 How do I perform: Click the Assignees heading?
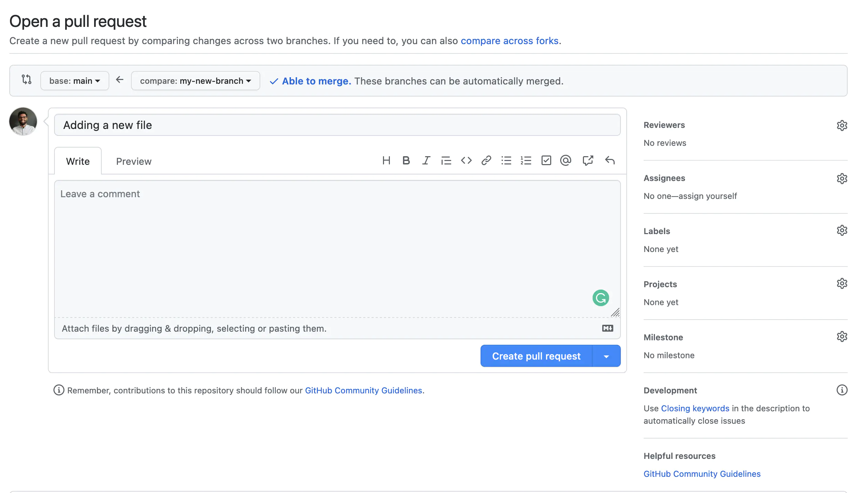(x=664, y=178)
